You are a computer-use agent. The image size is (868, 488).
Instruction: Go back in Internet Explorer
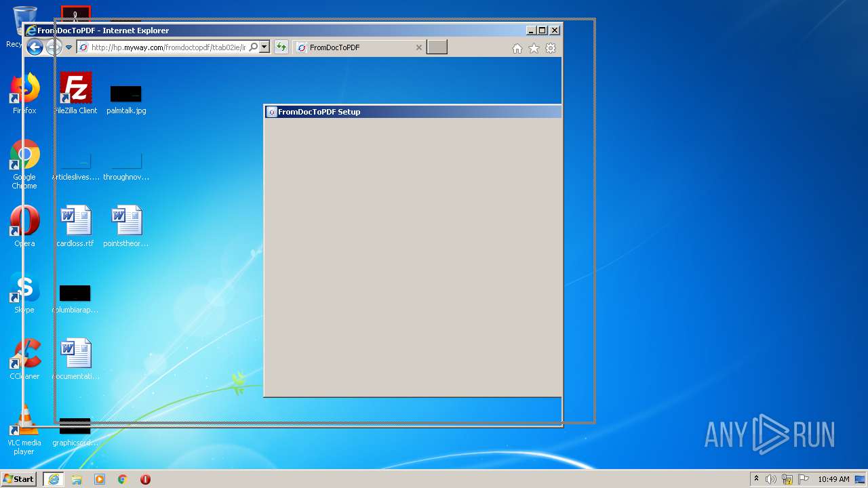pos(34,47)
